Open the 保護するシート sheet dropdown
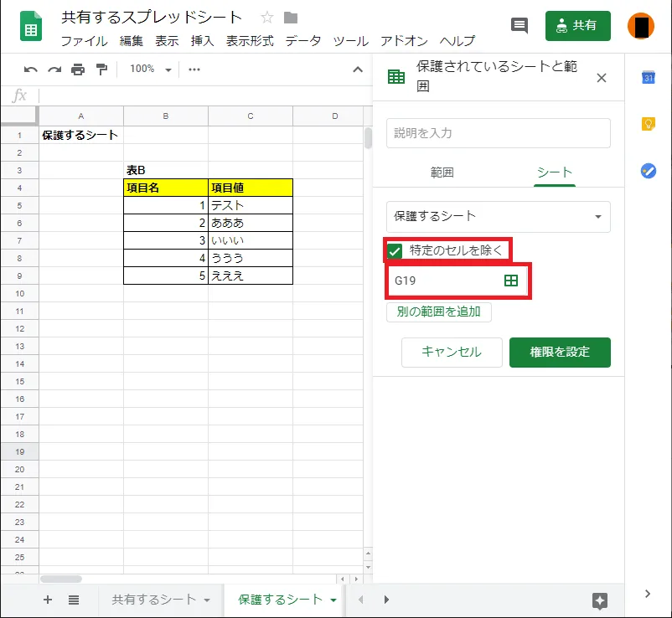This screenshot has height=618, width=672. click(498, 217)
